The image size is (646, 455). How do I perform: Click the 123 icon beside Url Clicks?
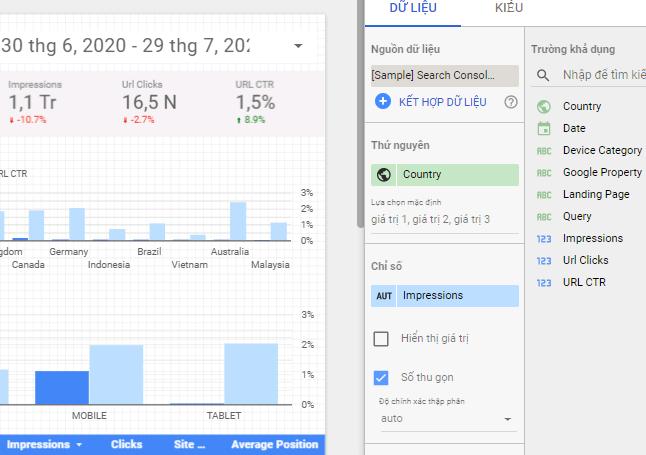(x=544, y=261)
